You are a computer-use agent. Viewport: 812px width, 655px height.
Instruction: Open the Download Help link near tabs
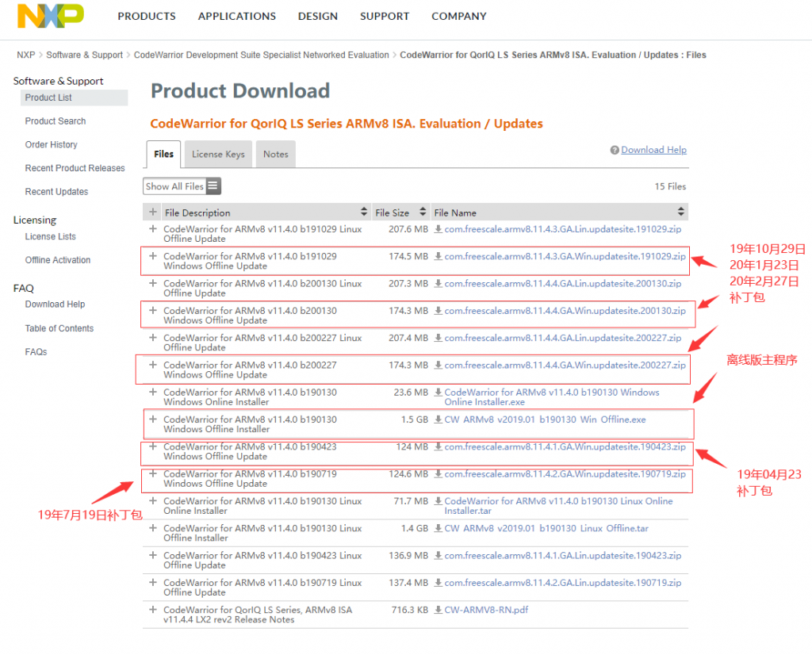pyautogui.click(x=653, y=150)
